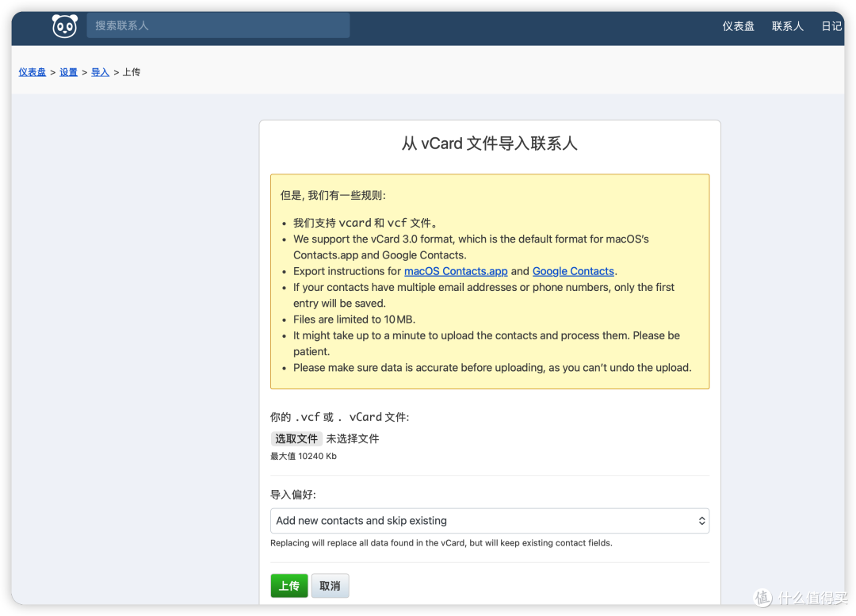Go to 仪表盘 breadcrumb link

32,72
